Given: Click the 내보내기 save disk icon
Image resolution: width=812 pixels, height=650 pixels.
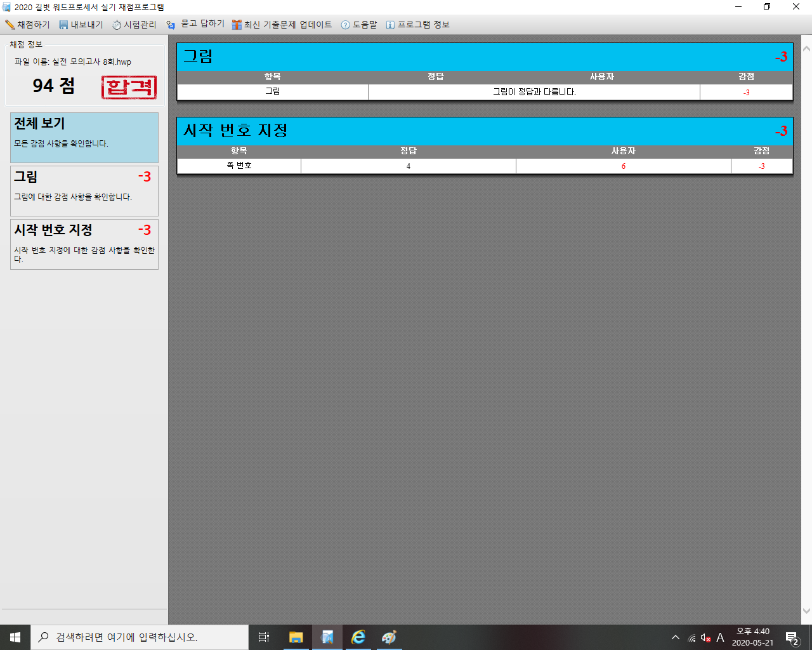Looking at the screenshot, I should click(63, 25).
